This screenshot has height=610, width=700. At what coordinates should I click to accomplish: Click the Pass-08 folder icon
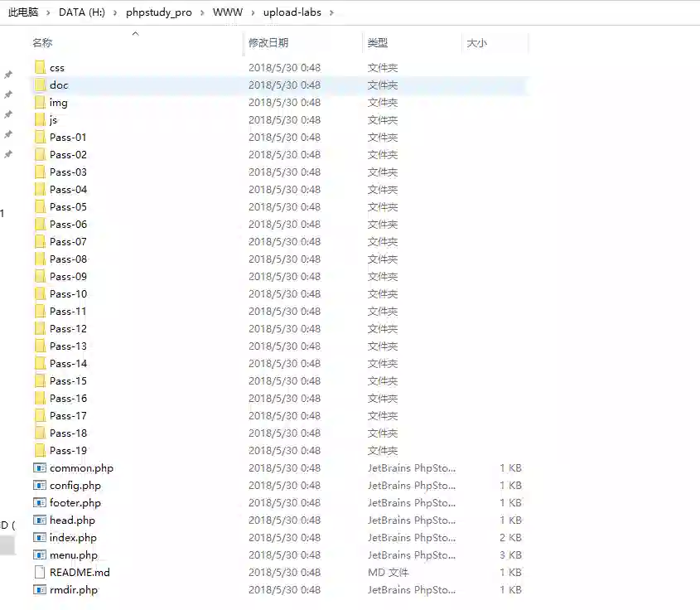point(40,259)
